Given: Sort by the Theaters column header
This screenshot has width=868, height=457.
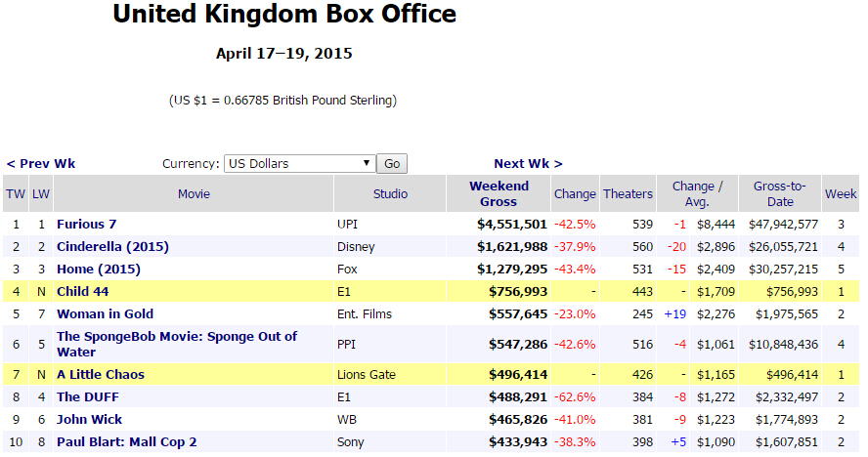Looking at the screenshot, I should click(627, 194).
